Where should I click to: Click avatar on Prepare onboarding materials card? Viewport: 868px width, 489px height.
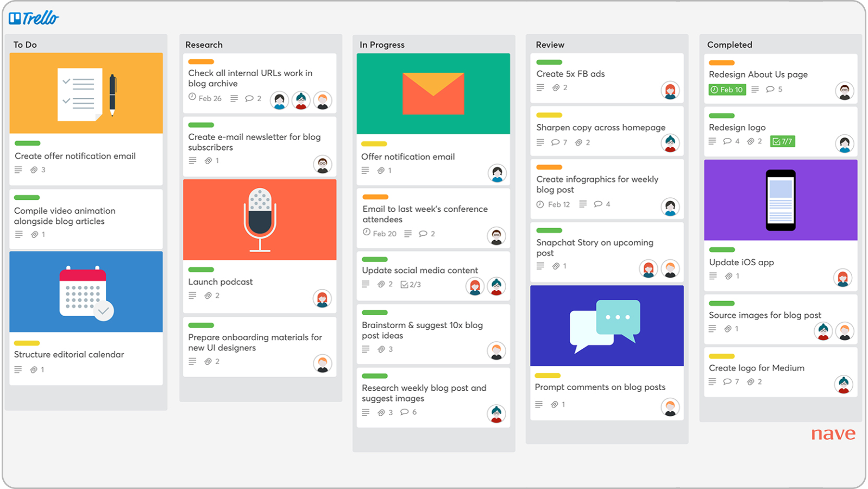click(x=323, y=363)
